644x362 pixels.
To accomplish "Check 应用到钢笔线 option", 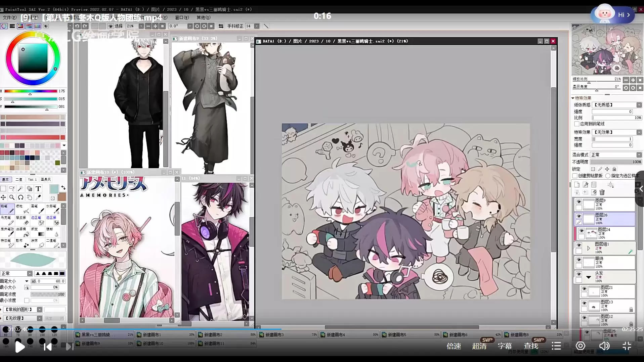I will (x=577, y=124).
